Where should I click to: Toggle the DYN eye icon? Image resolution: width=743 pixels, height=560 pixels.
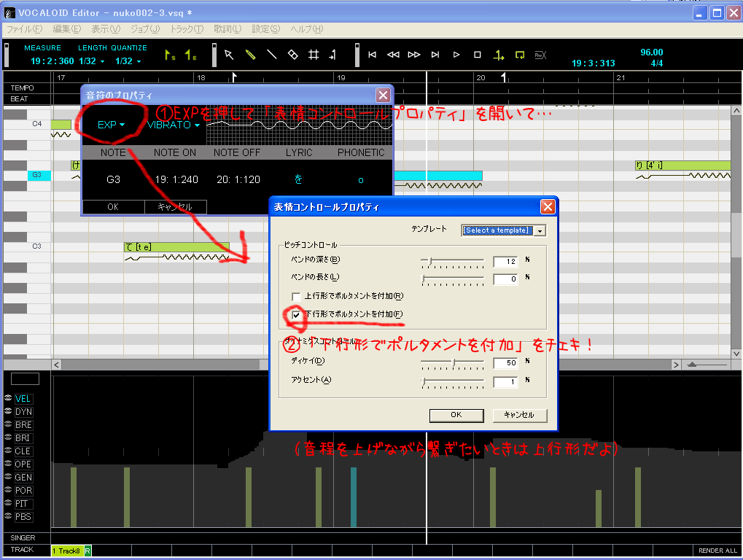(x=8, y=411)
